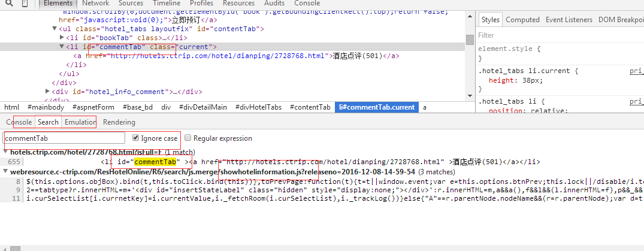Select li#commentTab.current breadcrumb

pos(377,107)
